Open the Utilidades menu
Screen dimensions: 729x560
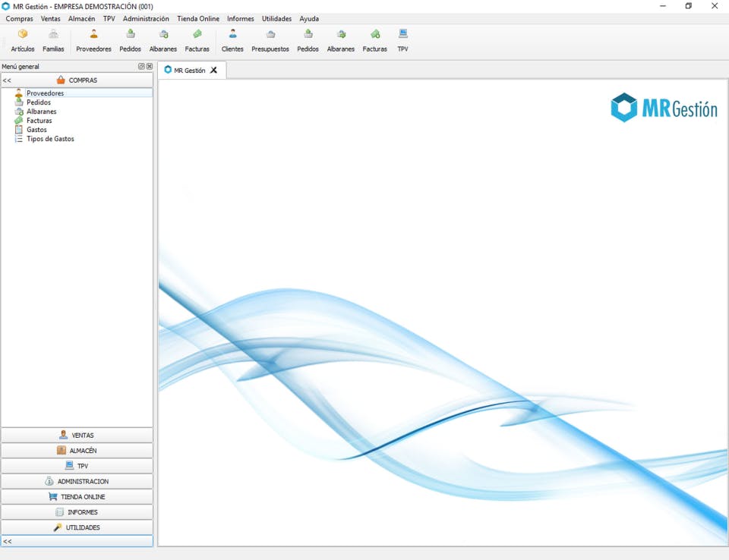click(x=276, y=18)
